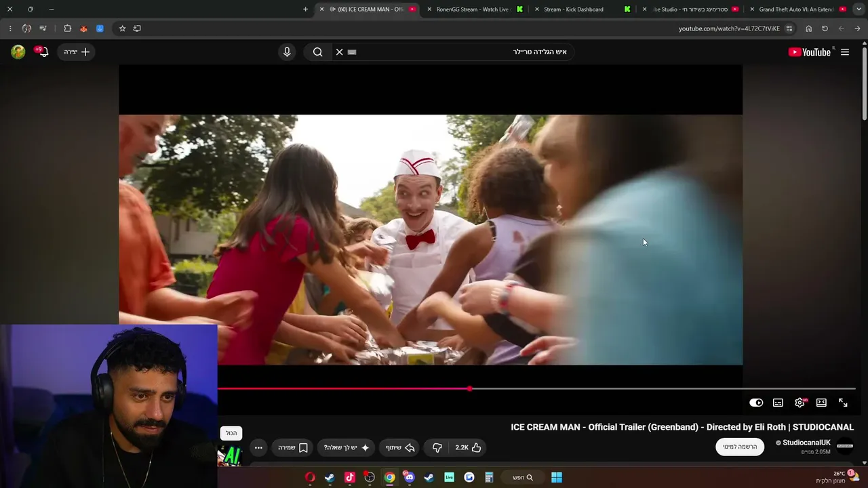Enter fullscreen on the video player
Image resolution: width=868 pixels, height=488 pixels.
tap(843, 403)
